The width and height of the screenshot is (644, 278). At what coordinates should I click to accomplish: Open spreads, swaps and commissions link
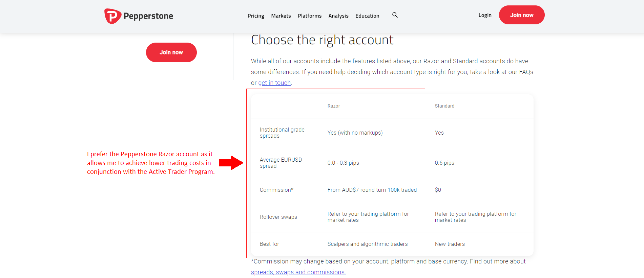[x=298, y=272]
